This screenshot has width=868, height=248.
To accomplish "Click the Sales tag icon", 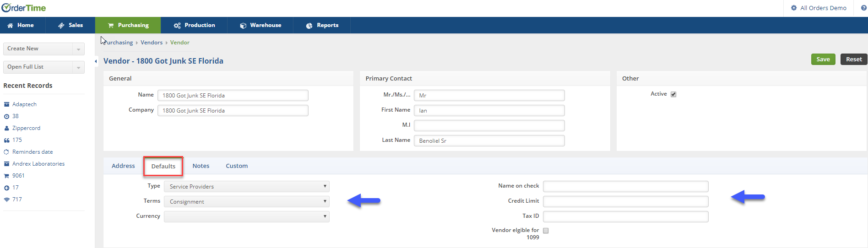I will pyautogui.click(x=61, y=26).
